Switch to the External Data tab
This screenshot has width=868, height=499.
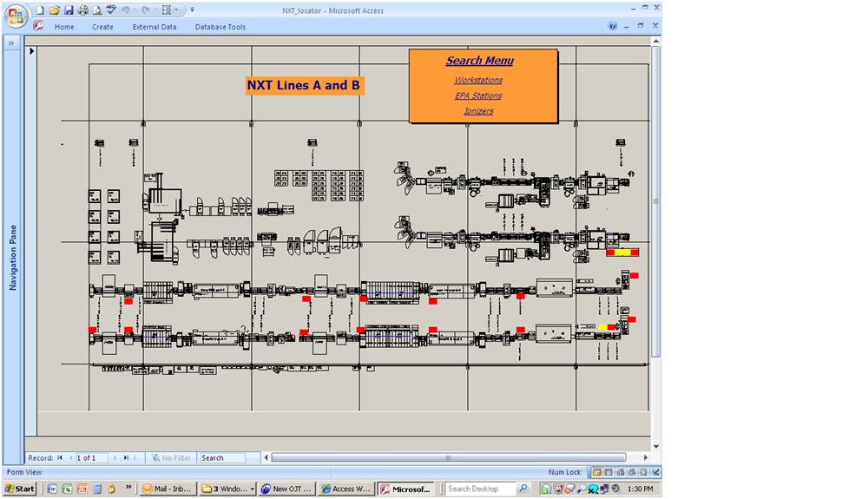coord(155,27)
